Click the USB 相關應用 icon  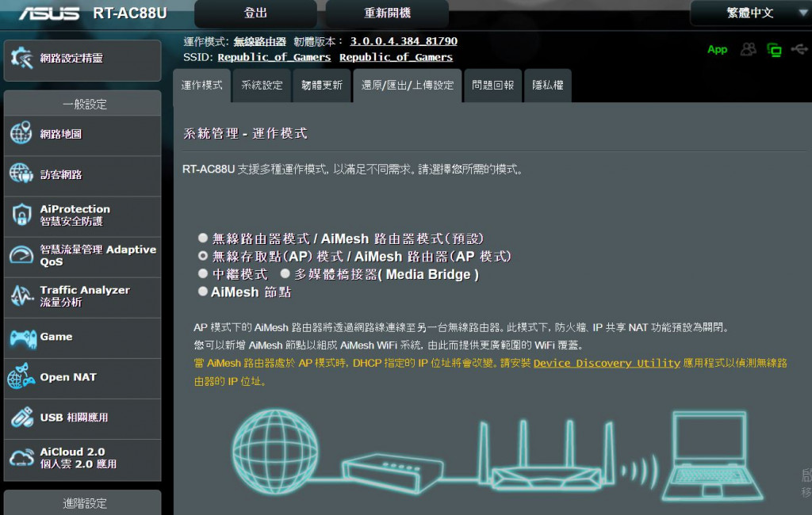click(x=21, y=418)
